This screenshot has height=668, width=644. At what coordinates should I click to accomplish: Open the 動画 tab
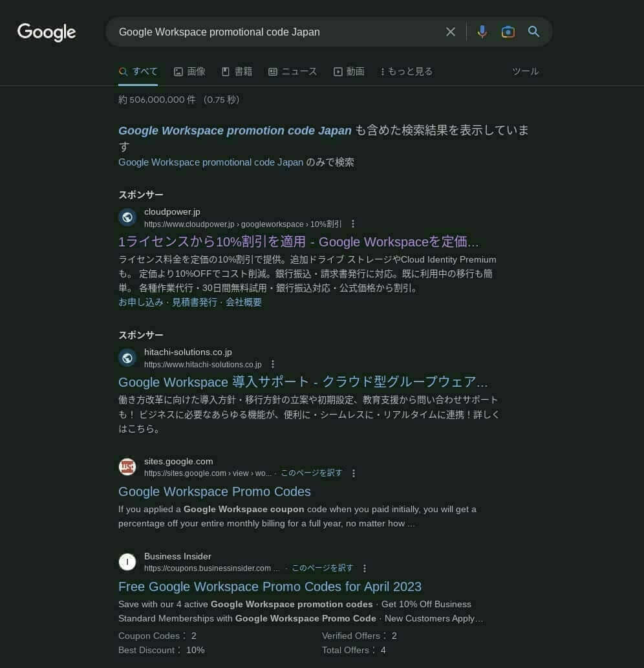[x=349, y=72]
